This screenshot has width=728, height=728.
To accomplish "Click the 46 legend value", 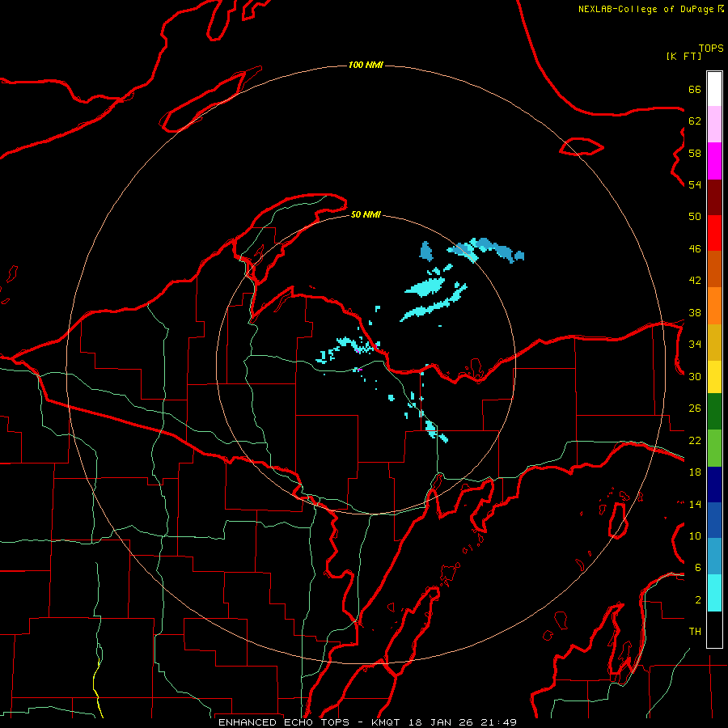I will point(695,249).
